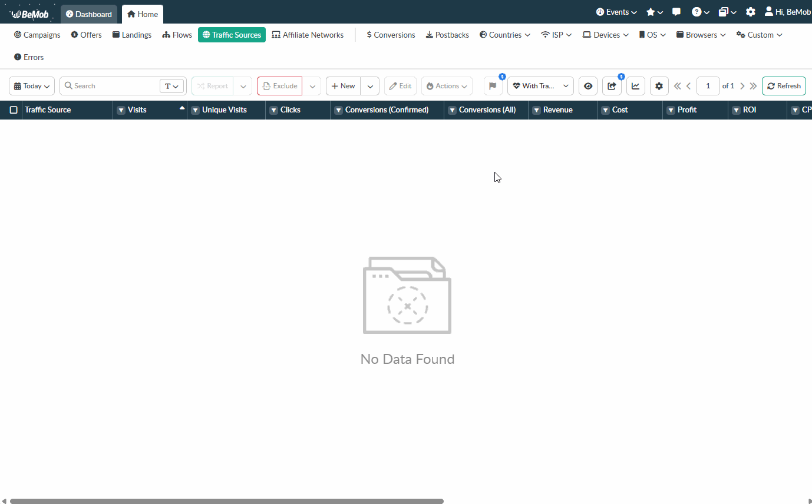
Task: Open the chart trends view icon
Action: (x=635, y=86)
